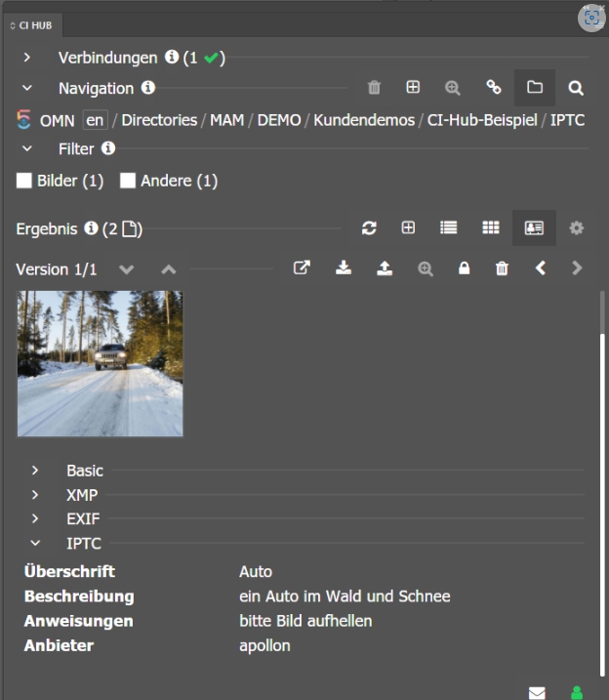Click the trash icon in Navigation row

click(374, 88)
